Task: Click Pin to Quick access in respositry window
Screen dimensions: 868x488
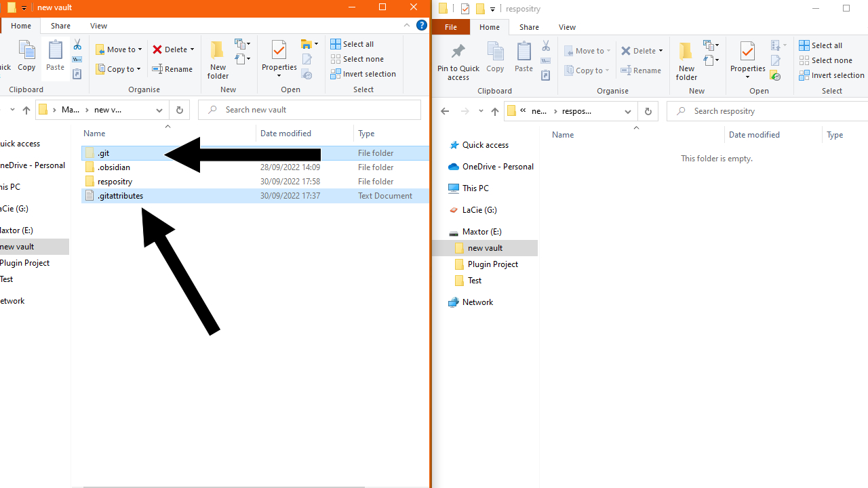Action: 458,62
